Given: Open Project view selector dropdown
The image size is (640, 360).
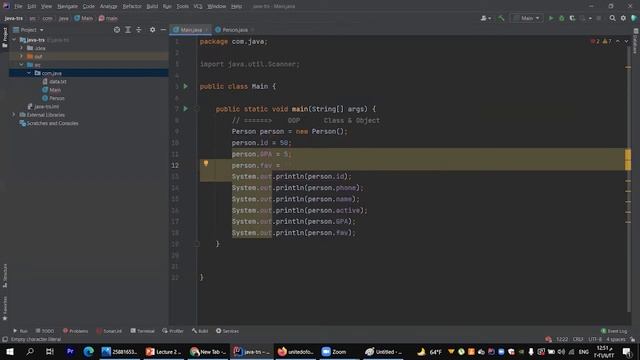Looking at the screenshot, I should coord(28,30).
